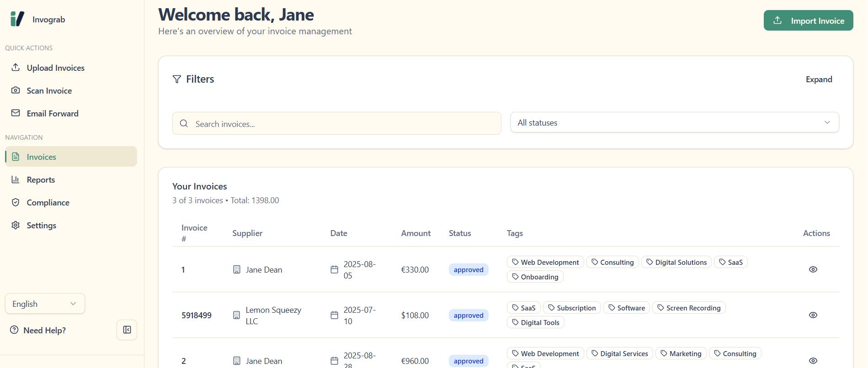Open the English language selector
The image size is (868, 368).
point(45,304)
